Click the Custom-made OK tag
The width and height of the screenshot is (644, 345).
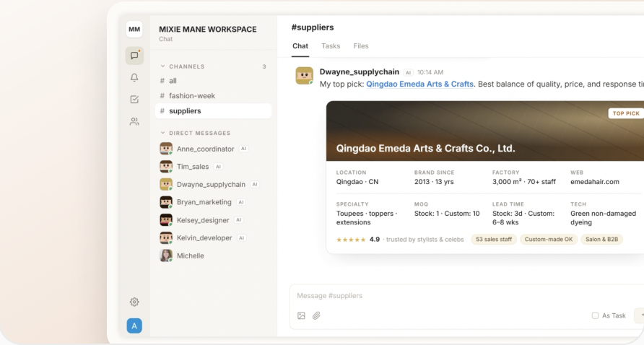548,240
